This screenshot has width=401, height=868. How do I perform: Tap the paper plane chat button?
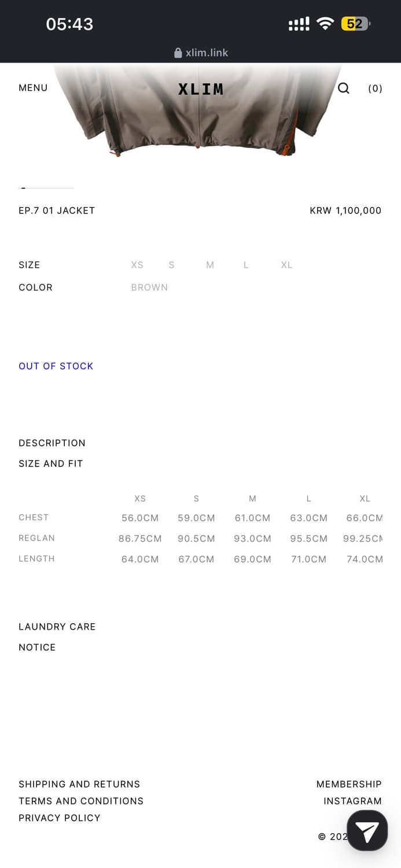click(367, 831)
